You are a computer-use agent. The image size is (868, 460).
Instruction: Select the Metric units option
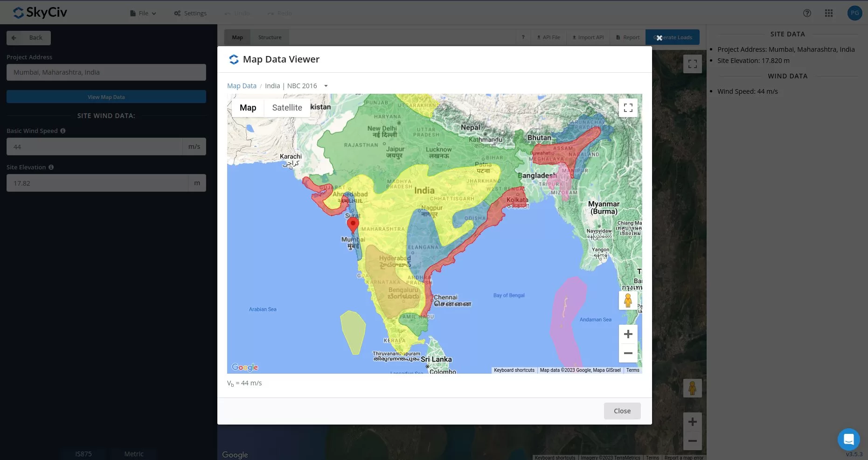pos(134,453)
